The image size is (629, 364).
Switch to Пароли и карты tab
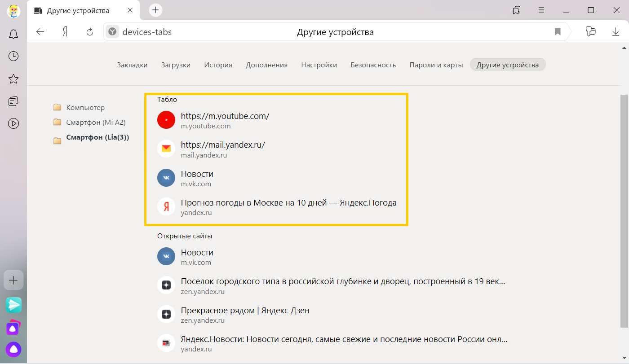click(436, 65)
